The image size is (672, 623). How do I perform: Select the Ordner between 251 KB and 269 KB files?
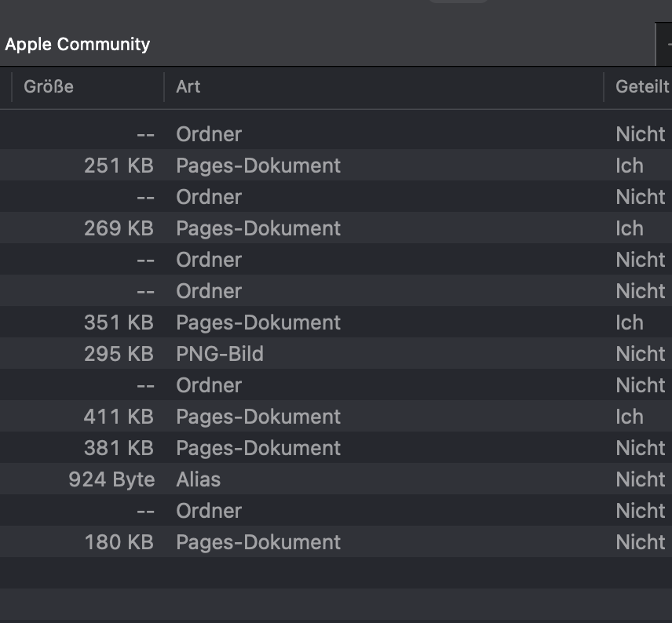coord(209,197)
